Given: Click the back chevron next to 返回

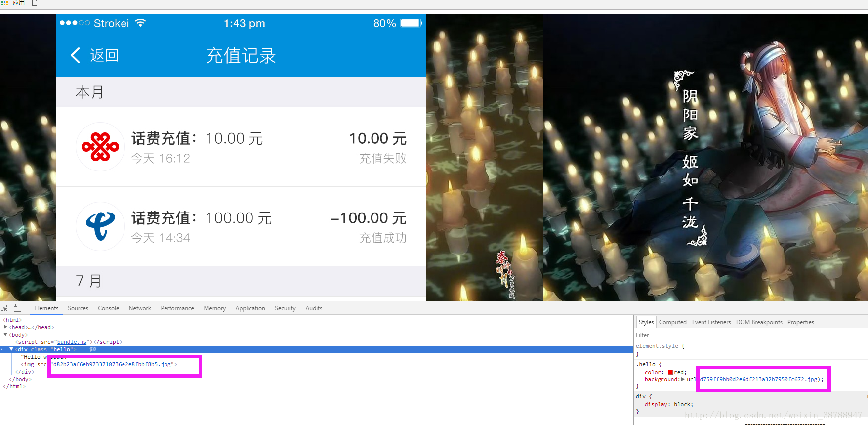Looking at the screenshot, I should [76, 55].
